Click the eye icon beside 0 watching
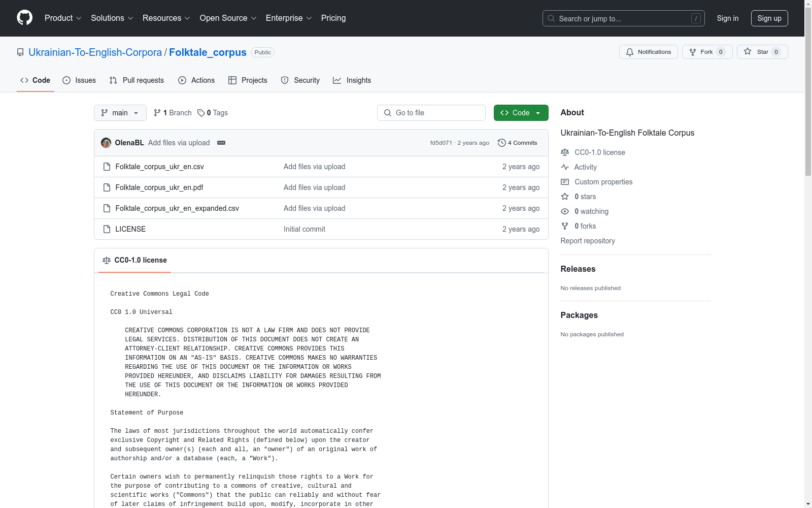This screenshot has width=812, height=508. click(x=565, y=211)
